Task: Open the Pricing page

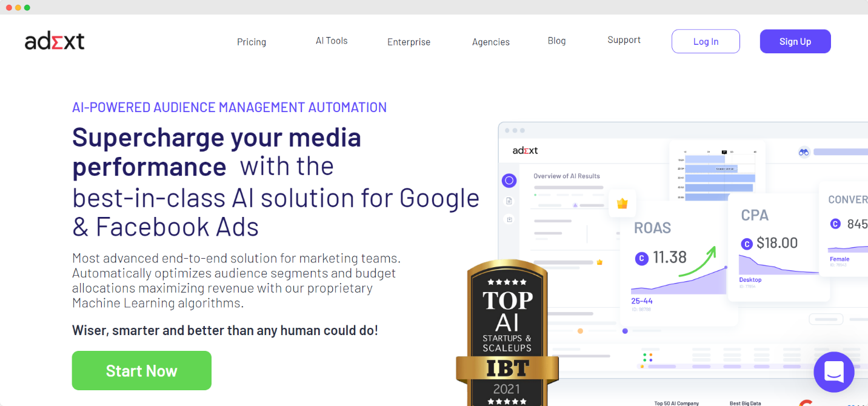Action: 252,42
